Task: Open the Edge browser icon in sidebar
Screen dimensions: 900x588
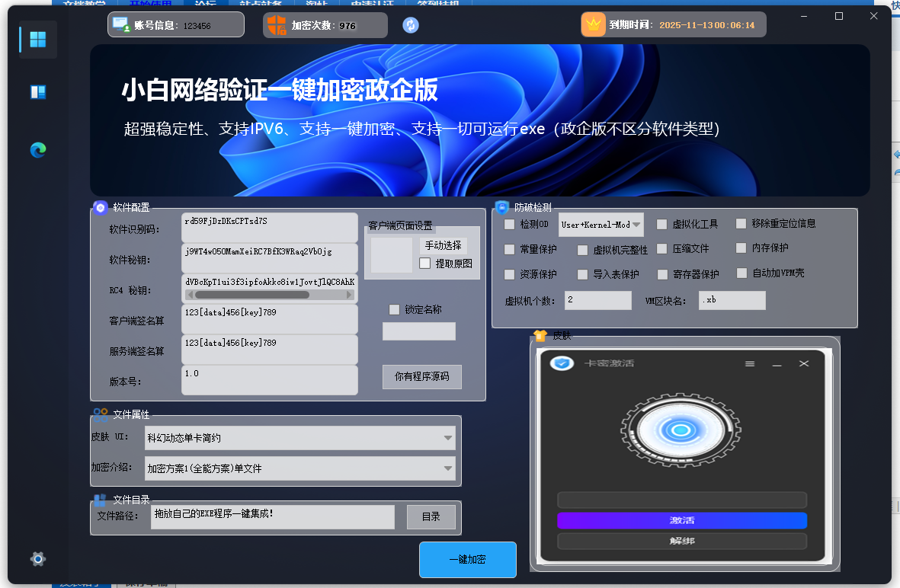Action: [38, 150]
